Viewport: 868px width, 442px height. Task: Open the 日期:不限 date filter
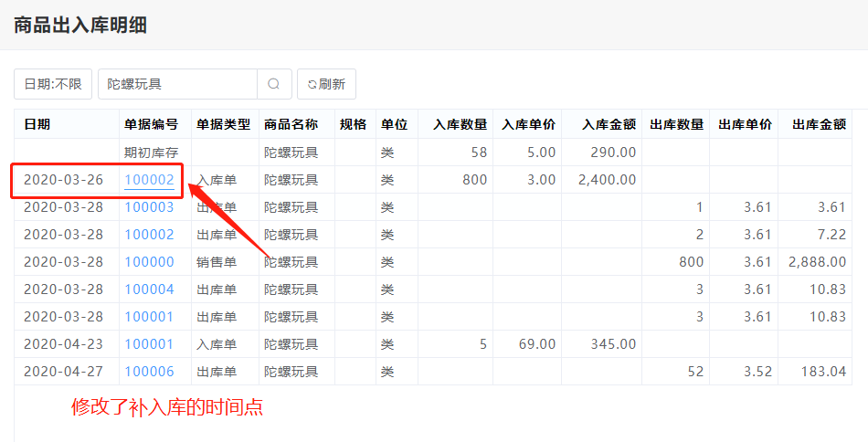(53, 84)
